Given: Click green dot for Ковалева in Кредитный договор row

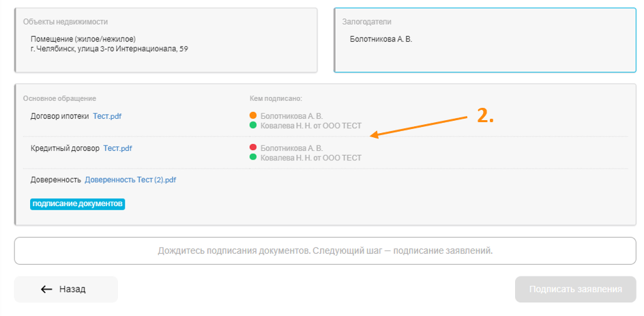Looking at the screenshot, I should [x=253, y=156].
